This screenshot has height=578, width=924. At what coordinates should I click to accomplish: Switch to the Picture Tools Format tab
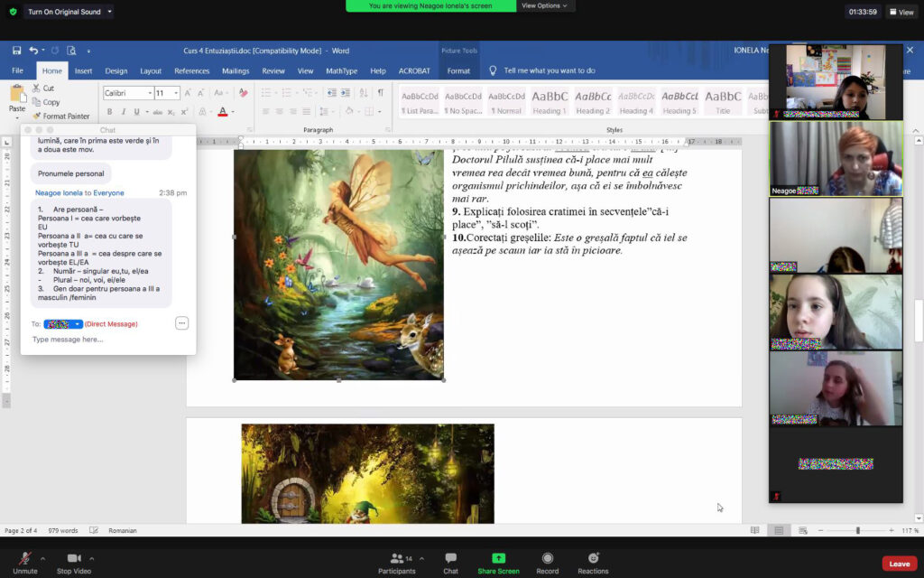click(x=458, y=70)
